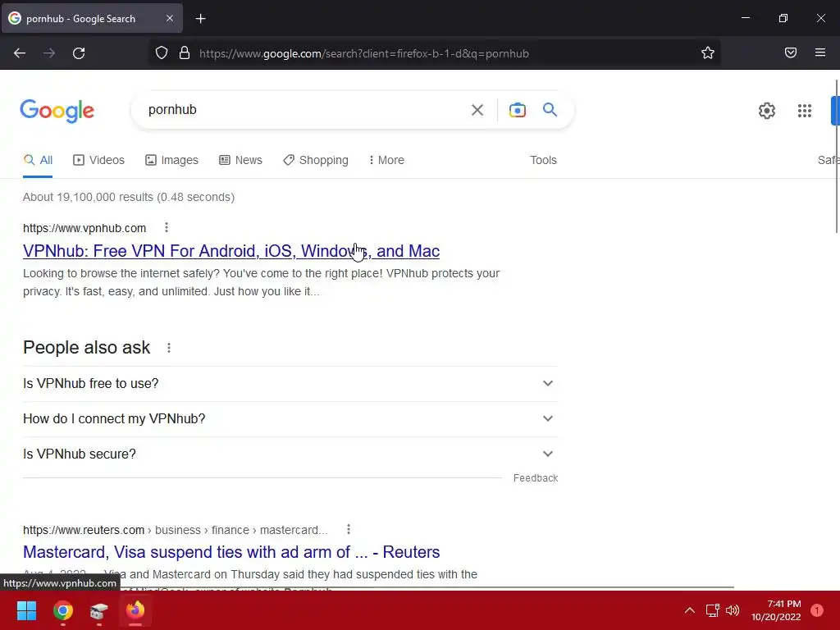Open the Windows Start menu
Image resolution: width=840 pixels, height=630 pixels.
click(x=26, y=610)
